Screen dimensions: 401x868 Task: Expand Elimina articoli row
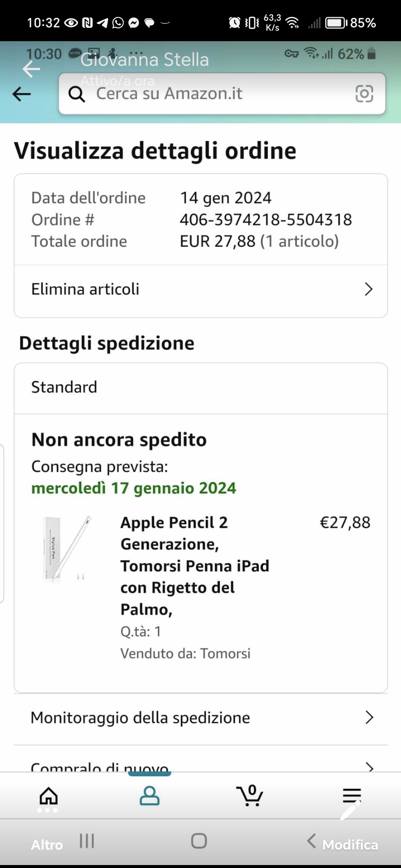tap(368, 289)
